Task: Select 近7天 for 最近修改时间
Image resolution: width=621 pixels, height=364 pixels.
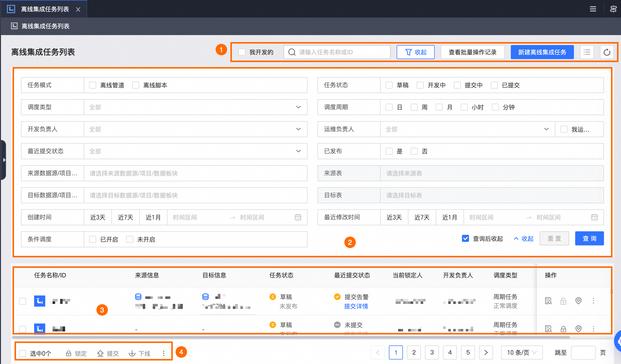Action: [x=422, y=217]
